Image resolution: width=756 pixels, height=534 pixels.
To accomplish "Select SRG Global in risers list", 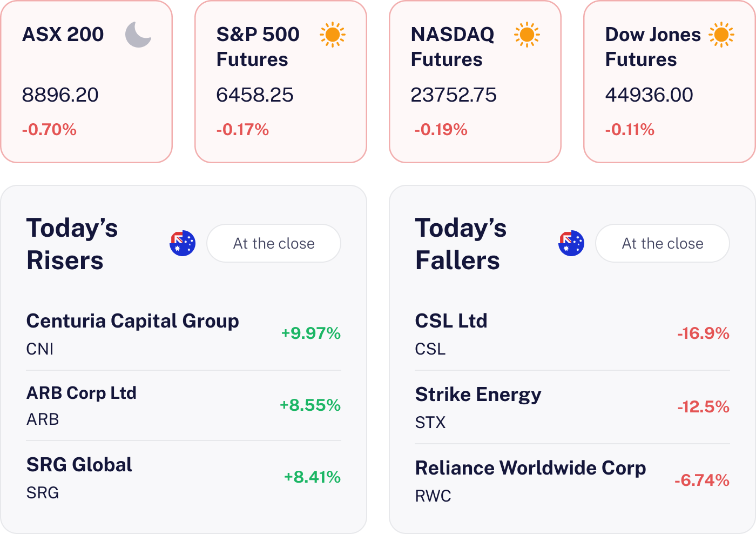I will click(x=79, y=465).
